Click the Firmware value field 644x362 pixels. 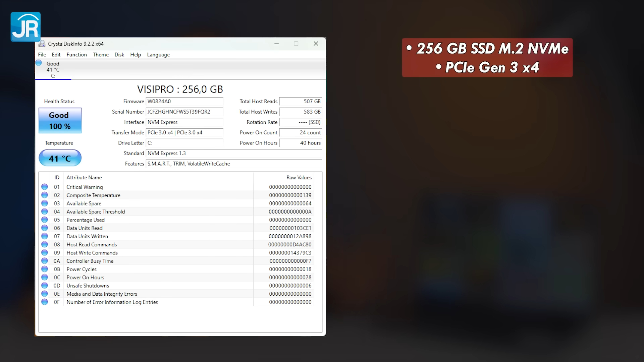pyautogui.click(x=184, y=101)
